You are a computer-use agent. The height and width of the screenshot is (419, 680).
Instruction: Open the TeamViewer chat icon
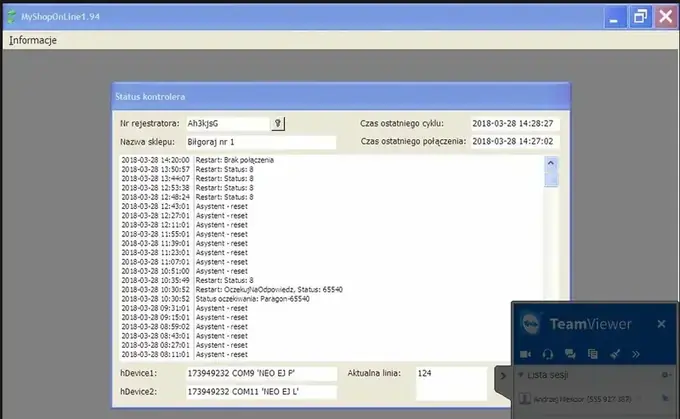(570, 354)
